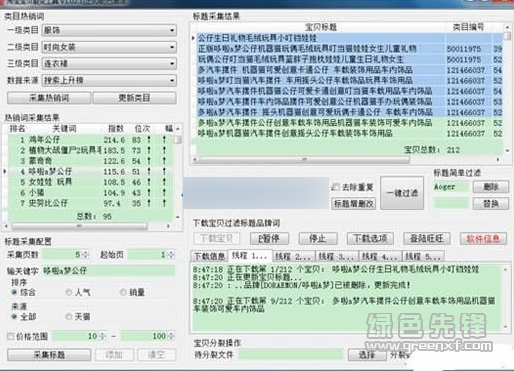This screenshot has width=514, height=371.
Task: Click the 指数 column header
Action: click(116, 129)
